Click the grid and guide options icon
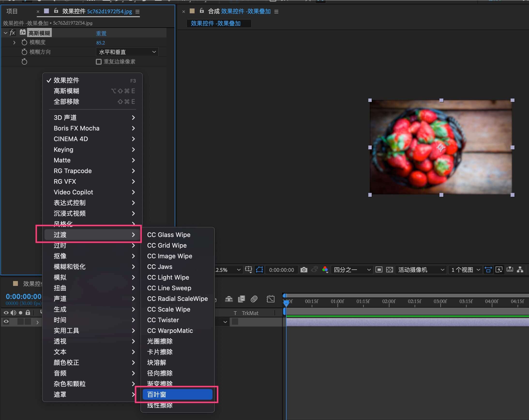 tap(248, 270)
